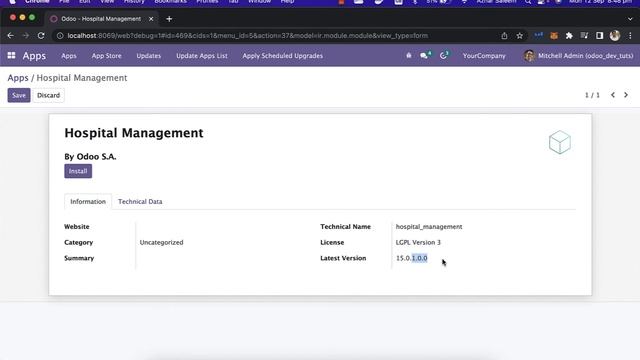
Task: Open the reading list extension icon
Action: [x=584, y=36]
